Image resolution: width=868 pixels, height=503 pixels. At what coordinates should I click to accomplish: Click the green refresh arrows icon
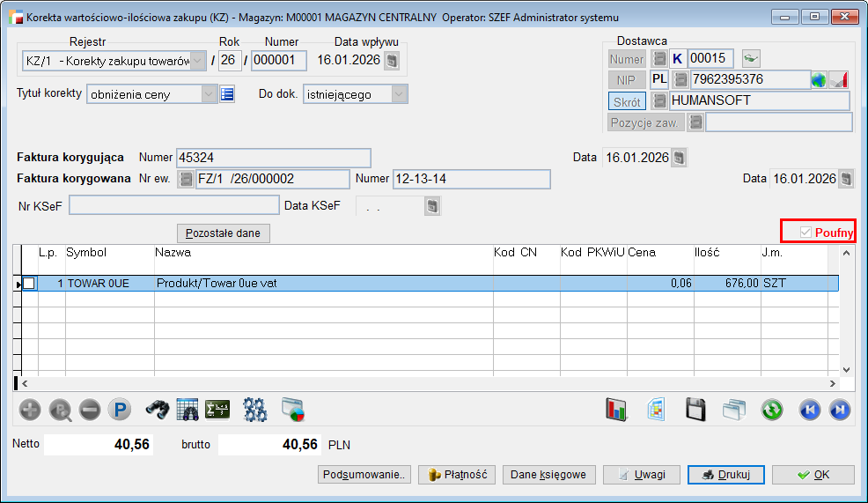(x=772, y=409)
